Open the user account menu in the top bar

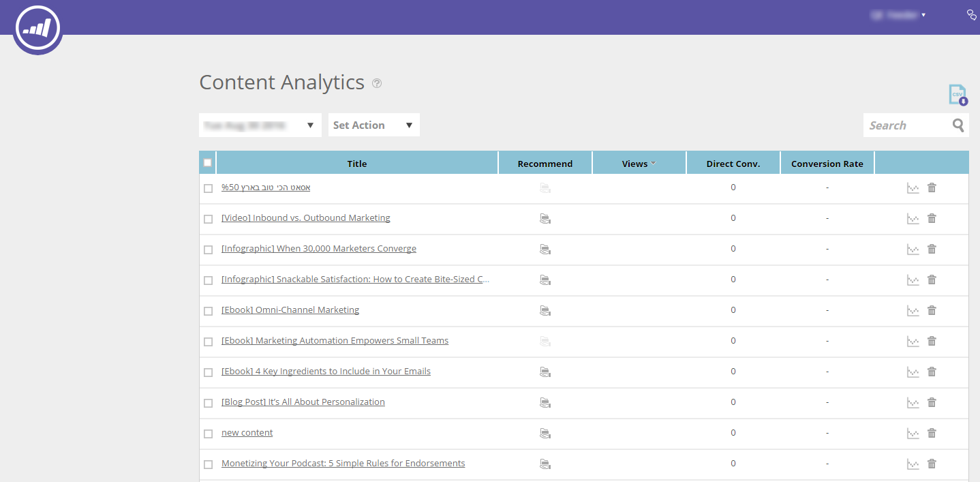[x=898, y=14]
